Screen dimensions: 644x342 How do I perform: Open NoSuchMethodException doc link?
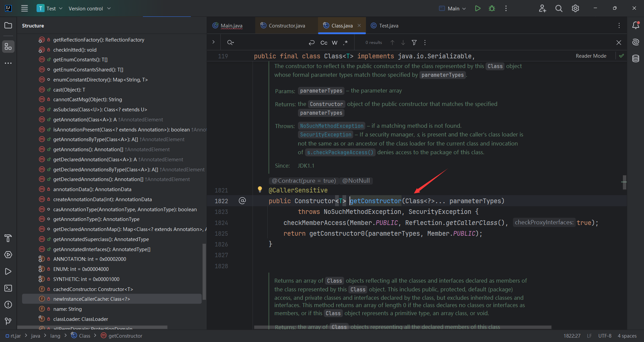click(x=332, y=126)
